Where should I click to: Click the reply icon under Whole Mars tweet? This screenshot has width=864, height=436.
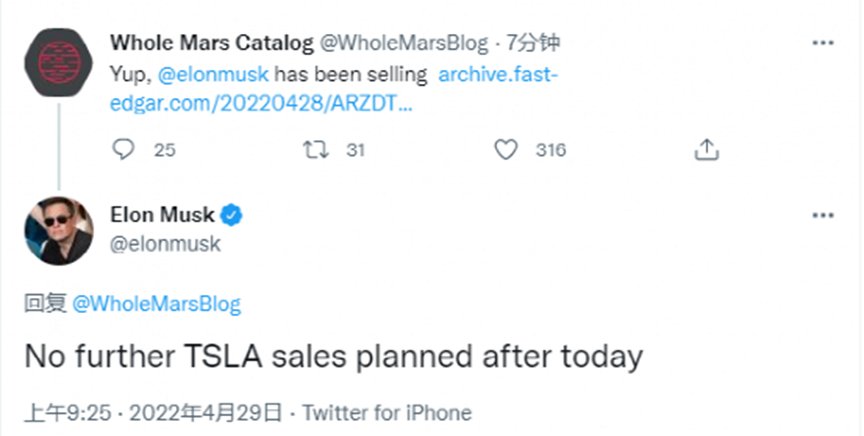(x=124, y=150)
